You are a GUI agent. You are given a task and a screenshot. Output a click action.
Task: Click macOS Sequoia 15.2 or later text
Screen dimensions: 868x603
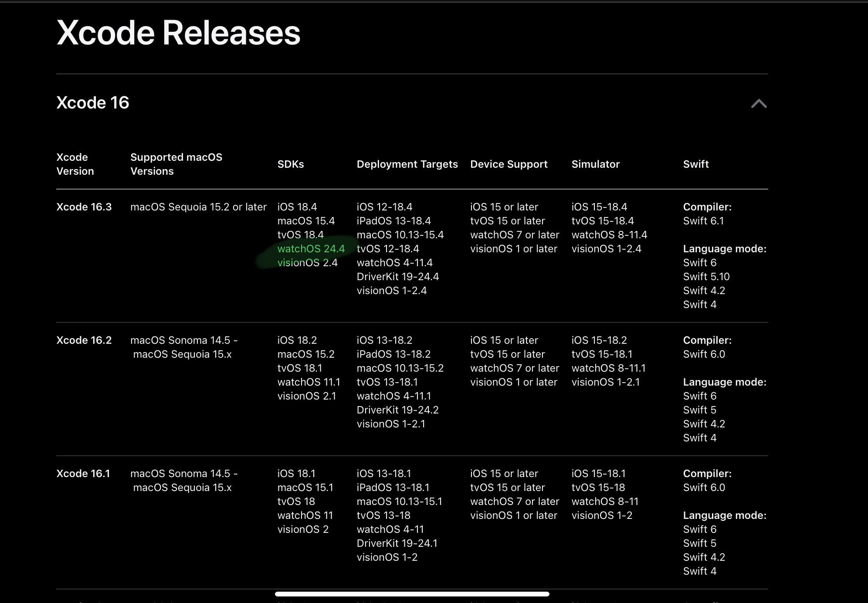click(198, 207)
